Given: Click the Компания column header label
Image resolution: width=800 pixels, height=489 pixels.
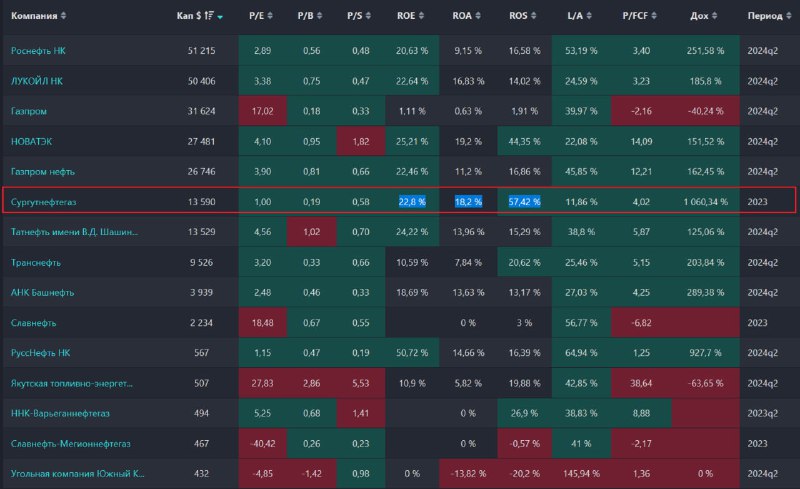Looking at the screenshot, I should pos(34,16).
